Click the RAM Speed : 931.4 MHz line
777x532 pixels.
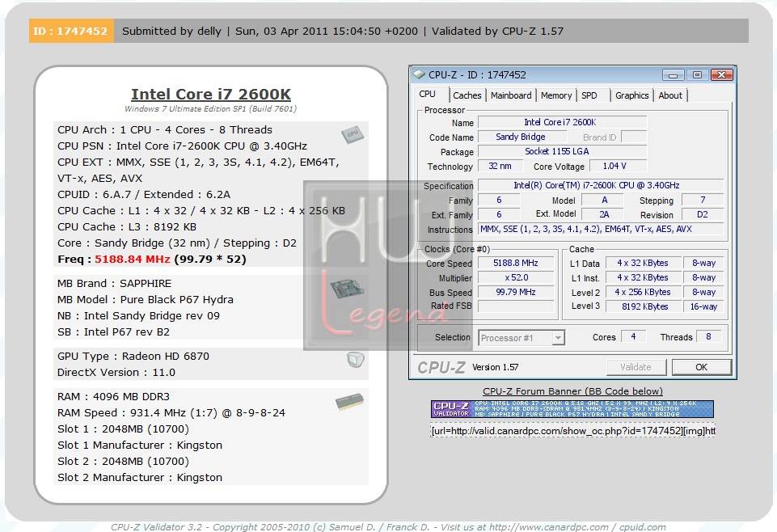point(171,412)
